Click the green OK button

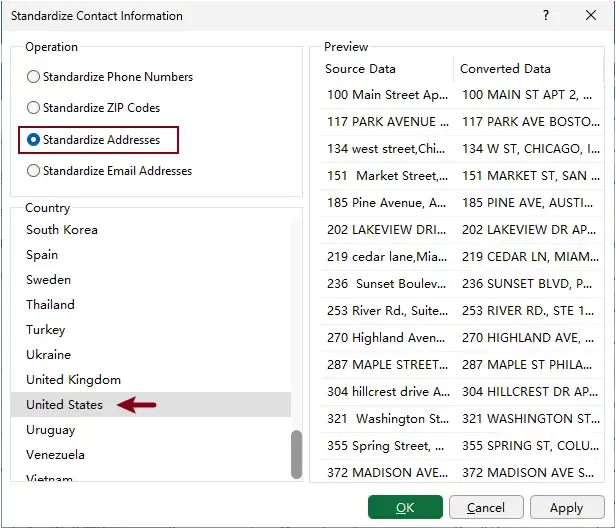[405, 507]
